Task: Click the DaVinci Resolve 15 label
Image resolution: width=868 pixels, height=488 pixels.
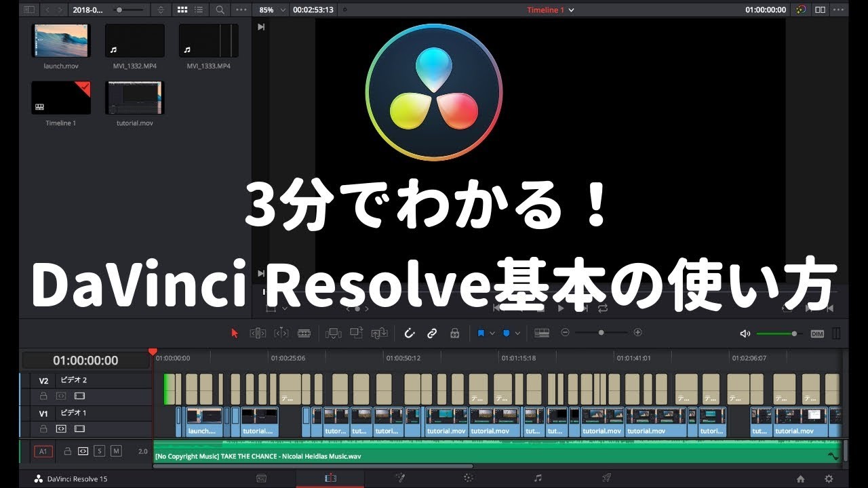Action: click(77, 479)
